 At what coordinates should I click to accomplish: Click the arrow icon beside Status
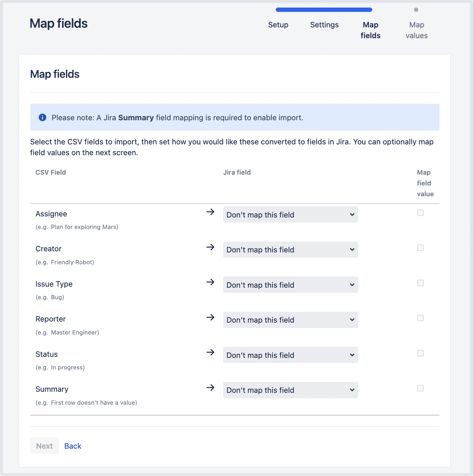[210, 352]
